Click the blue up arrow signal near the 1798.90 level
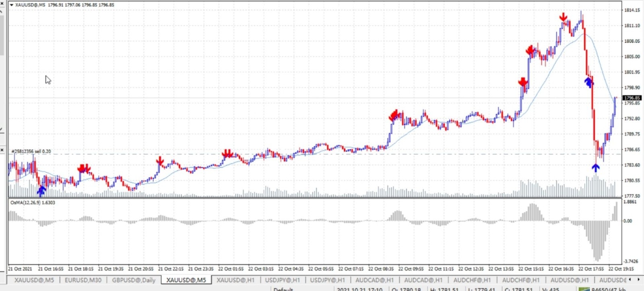The height and width of the screenshot is (291, 644). [x=588, y=82]
